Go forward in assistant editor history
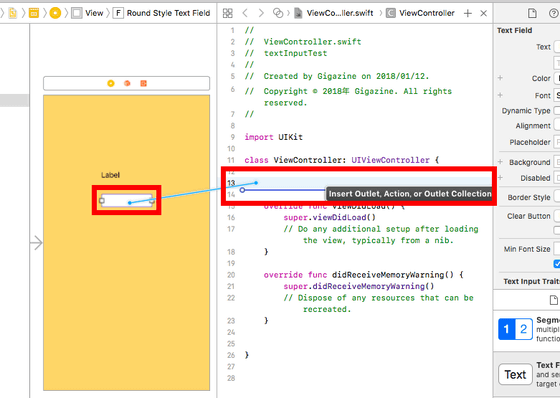560x398 pixels. 261,13
